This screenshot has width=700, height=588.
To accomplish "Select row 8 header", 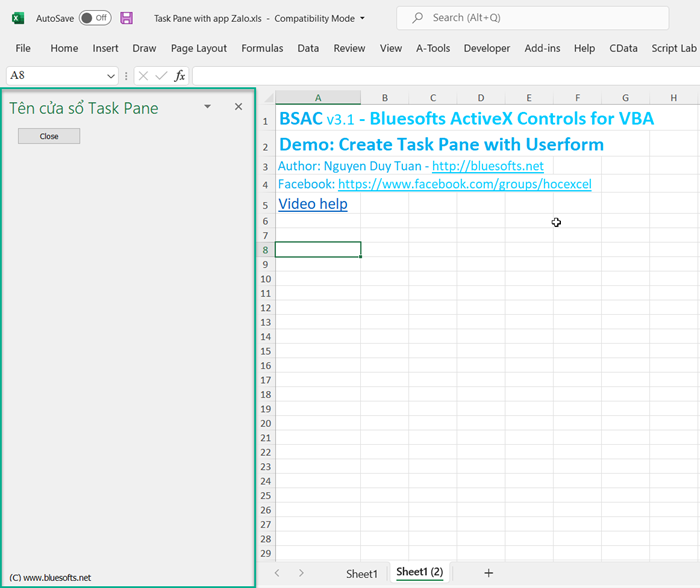I will 266,250.
